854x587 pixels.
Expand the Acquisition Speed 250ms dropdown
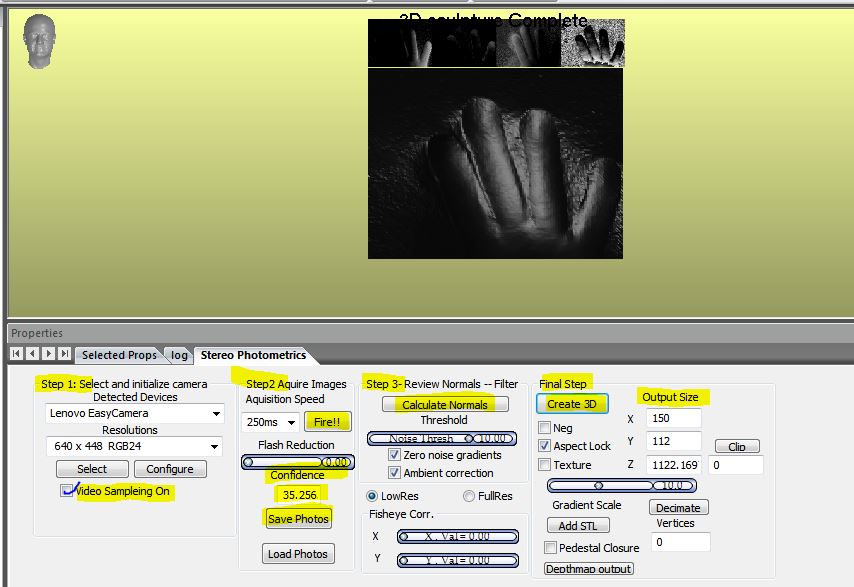[x=291, y=422]
